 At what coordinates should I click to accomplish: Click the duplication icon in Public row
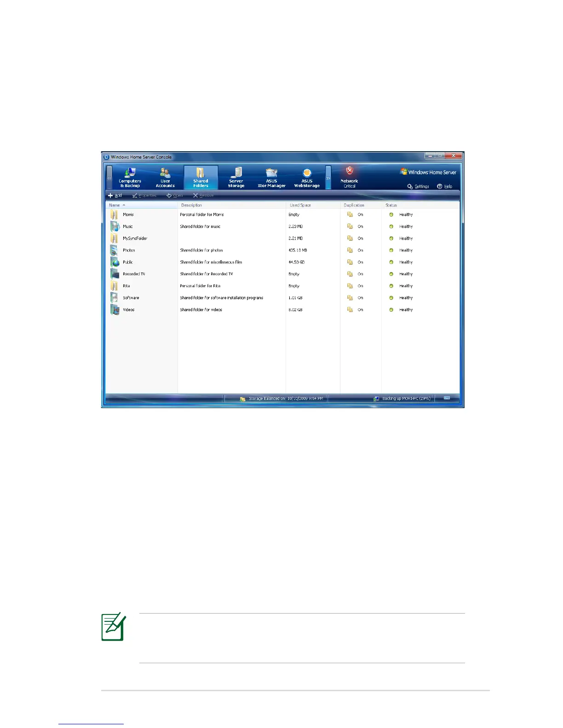click(x=350, y=262)
